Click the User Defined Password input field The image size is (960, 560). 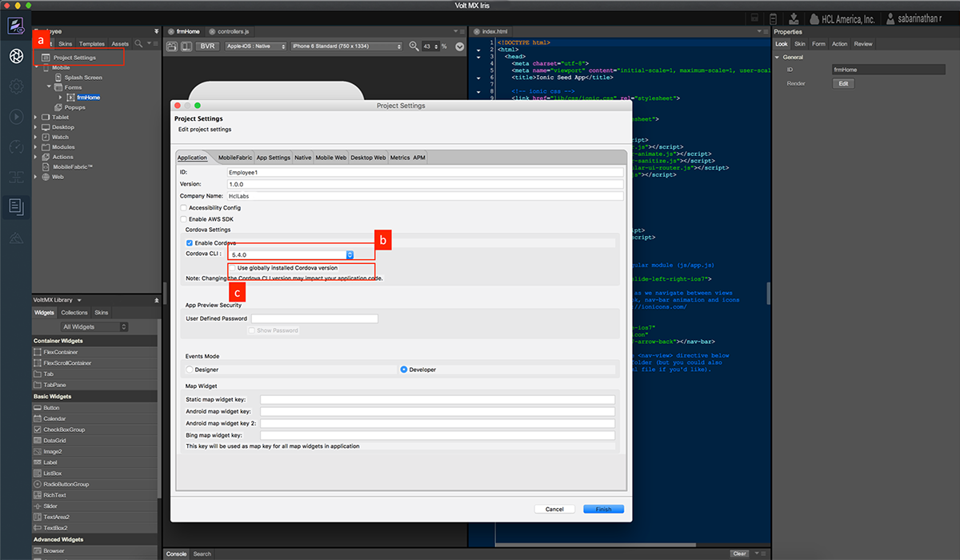(x=314, y=318)
